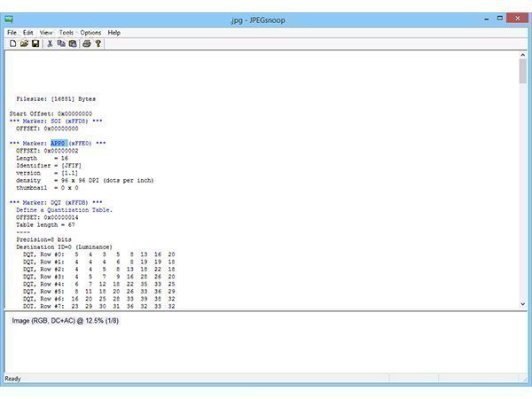The image size is (532, 399).
Task: Open the Help menu
Action: point(114,33)
